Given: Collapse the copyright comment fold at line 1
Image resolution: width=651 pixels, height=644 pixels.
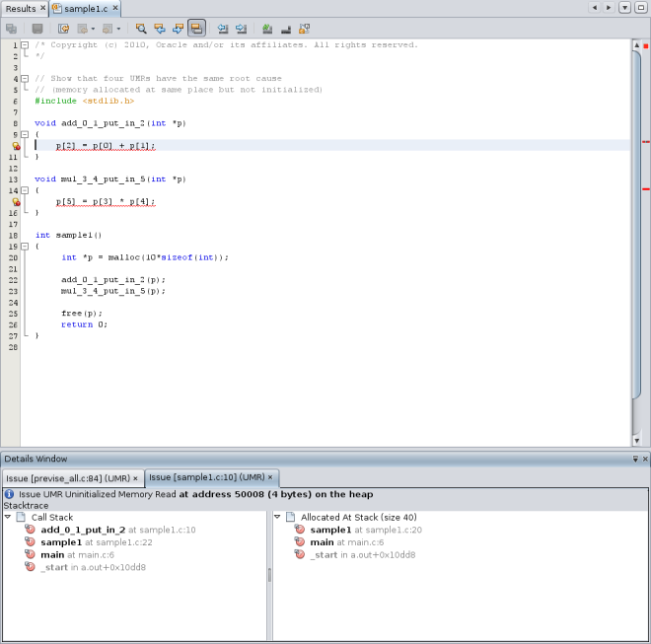Looking at the screenshot, I should [x=25, y=44].
